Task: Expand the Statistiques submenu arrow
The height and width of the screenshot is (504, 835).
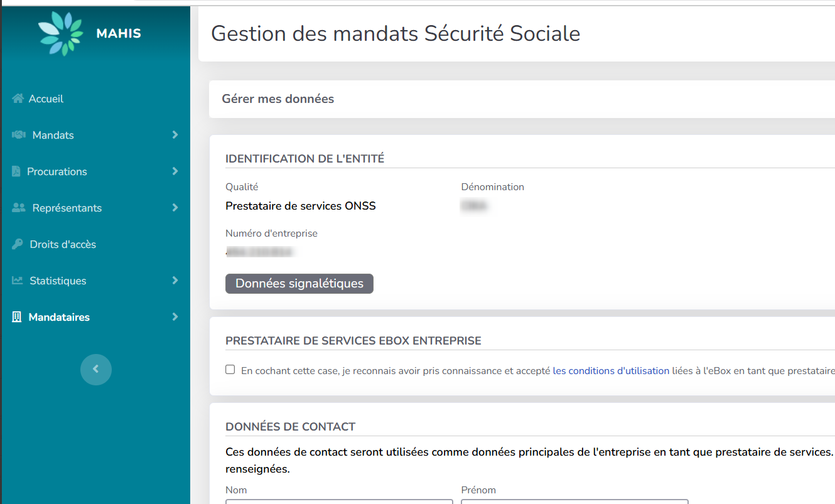Action: (175, 281)
